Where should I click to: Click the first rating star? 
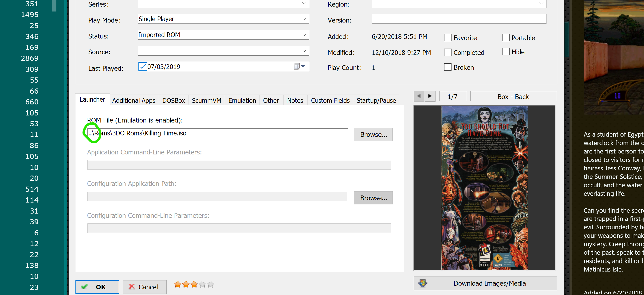coord(178,284)
